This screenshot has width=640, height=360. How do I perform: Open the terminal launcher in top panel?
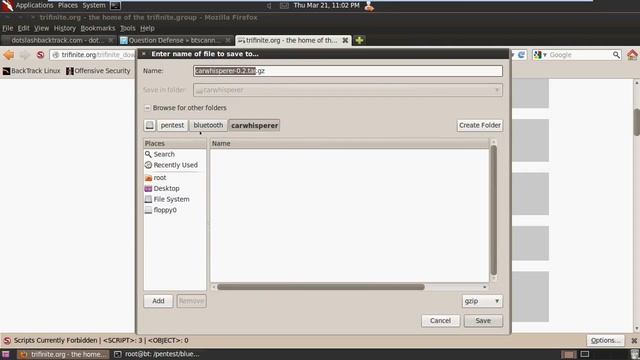(x=116, y=6)
